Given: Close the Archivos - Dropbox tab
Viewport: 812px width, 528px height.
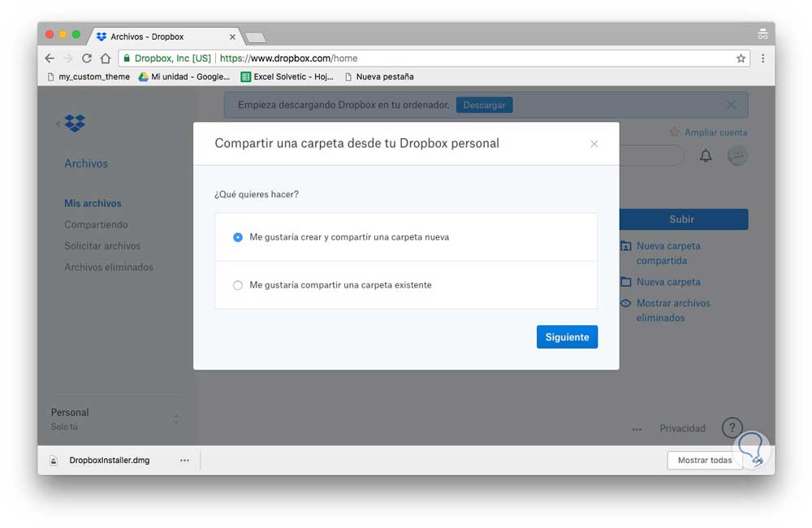Looking at the screenshot, I should click(232, 37).
